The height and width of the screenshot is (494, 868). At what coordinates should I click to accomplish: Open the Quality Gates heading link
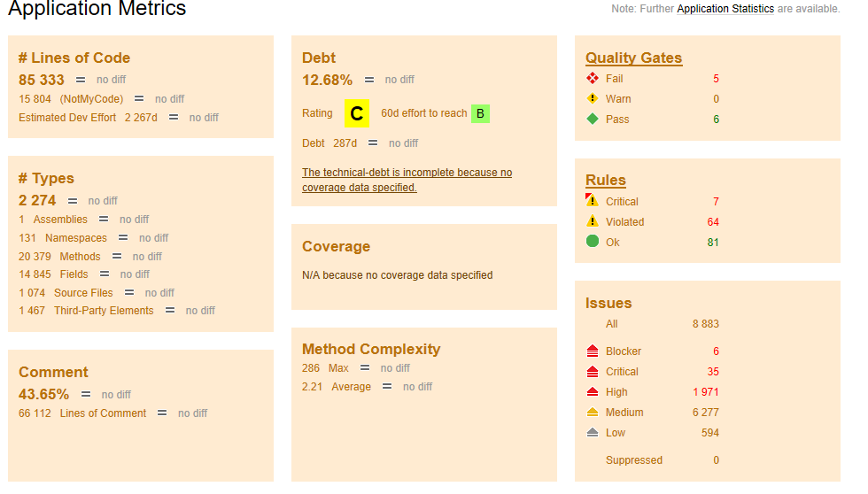634,58
